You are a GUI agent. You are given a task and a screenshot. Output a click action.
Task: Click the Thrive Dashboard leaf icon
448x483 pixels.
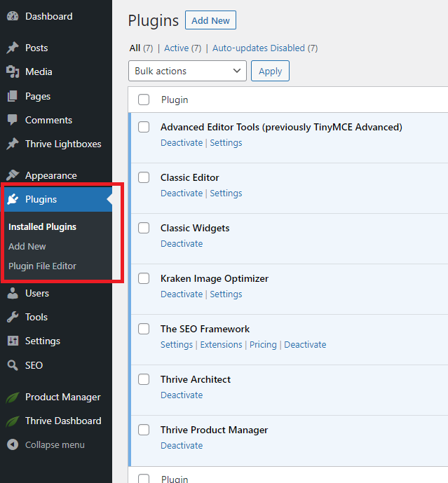(13, 421)
